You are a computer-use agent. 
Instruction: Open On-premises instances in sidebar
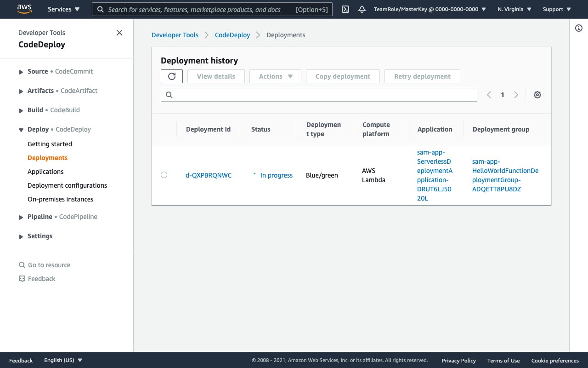(x=60, y=199)
